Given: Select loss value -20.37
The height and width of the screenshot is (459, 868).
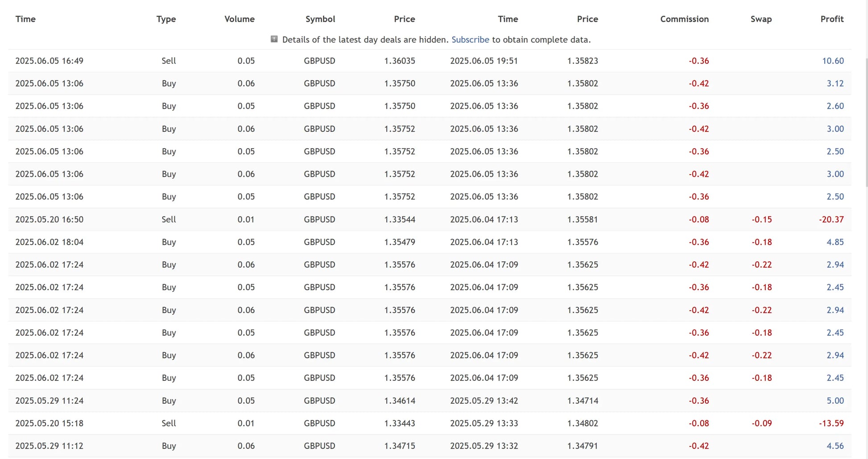Looking at the screenshot, I should pos(831,220).
